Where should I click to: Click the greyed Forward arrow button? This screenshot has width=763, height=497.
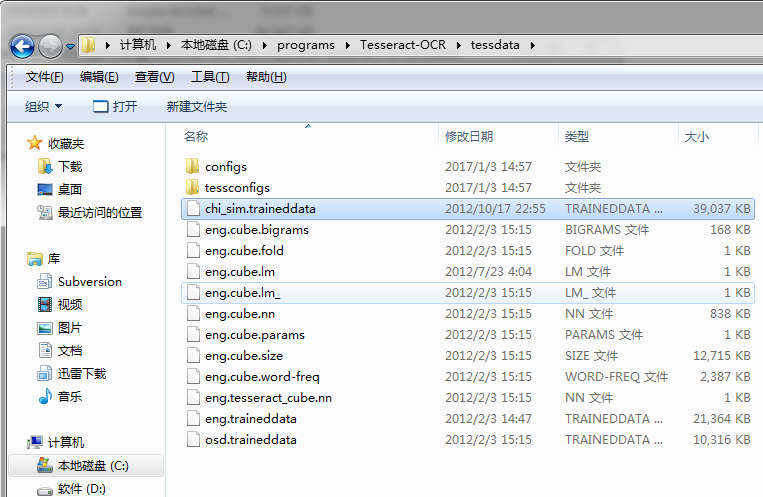51,47
